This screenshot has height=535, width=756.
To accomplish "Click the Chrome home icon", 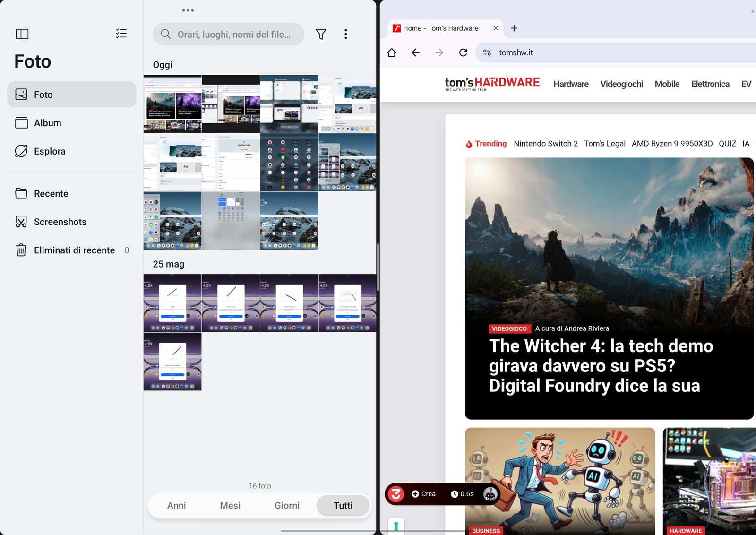I will [x=392, y=52].
